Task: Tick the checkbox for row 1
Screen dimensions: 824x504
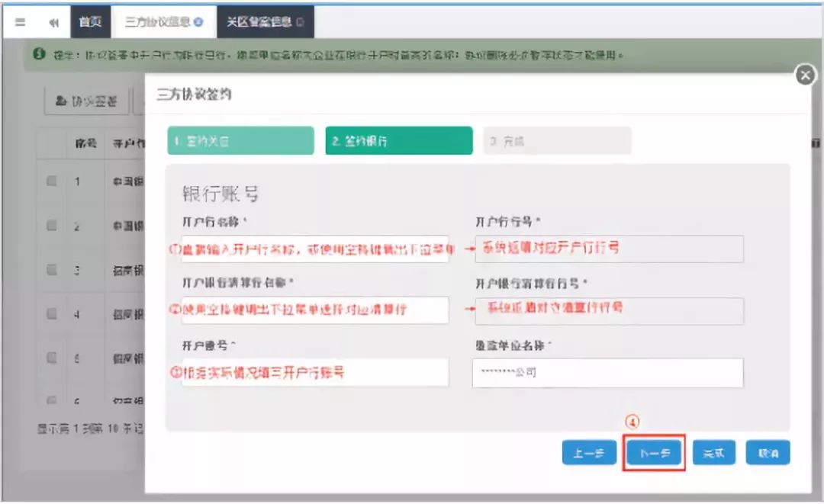Action: point(52,181)
